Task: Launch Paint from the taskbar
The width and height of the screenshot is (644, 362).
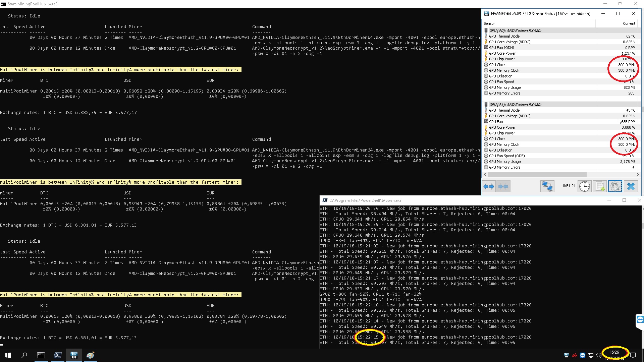Action: [90, 355]
